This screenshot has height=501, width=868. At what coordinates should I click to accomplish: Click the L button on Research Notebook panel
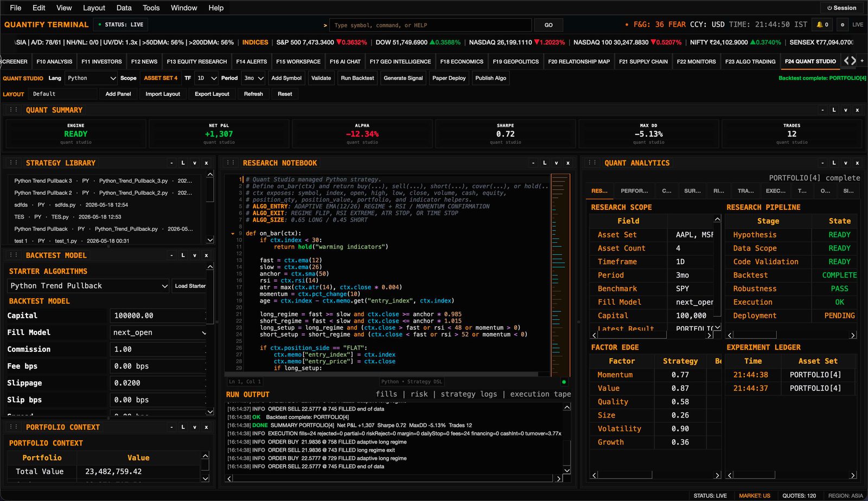(x=545, y=163)
